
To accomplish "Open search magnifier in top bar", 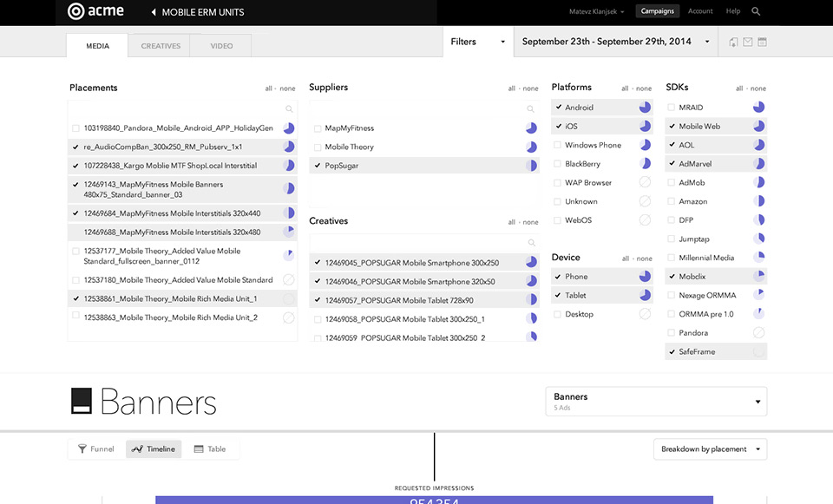I will coord(756,11).
